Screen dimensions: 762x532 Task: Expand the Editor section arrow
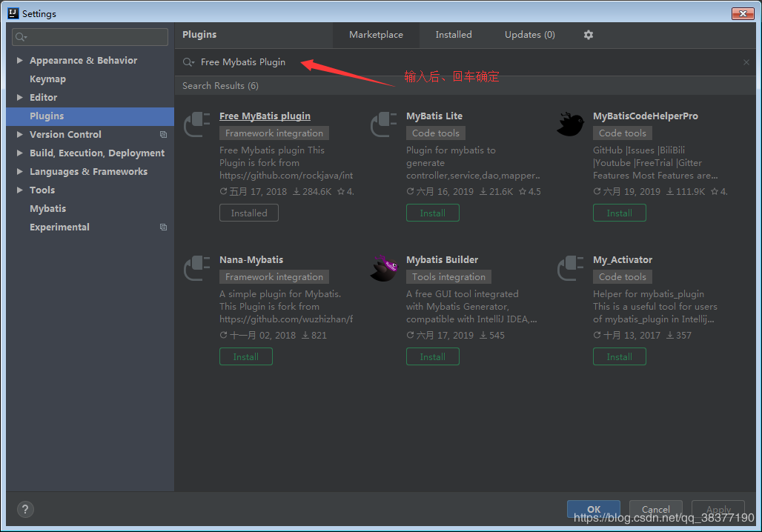[x=20, y=97]
